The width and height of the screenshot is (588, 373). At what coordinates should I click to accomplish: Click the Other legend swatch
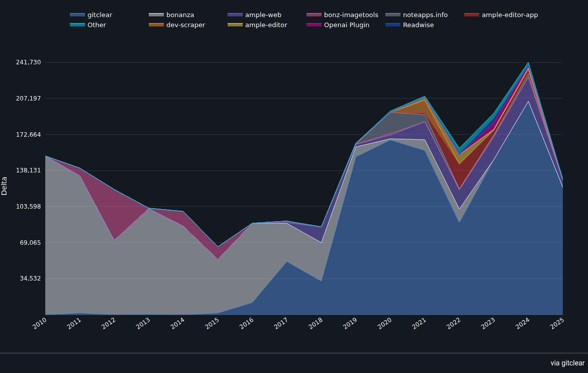[77, 25]
